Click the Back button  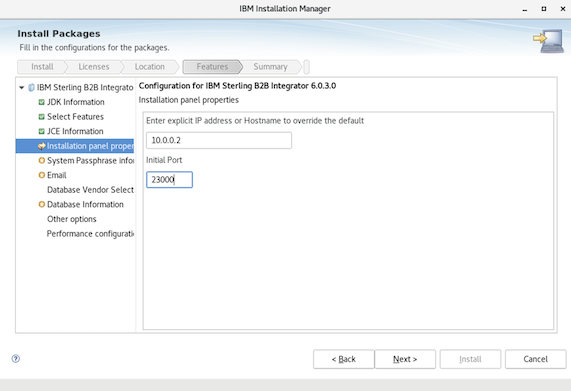click(343, 359)
